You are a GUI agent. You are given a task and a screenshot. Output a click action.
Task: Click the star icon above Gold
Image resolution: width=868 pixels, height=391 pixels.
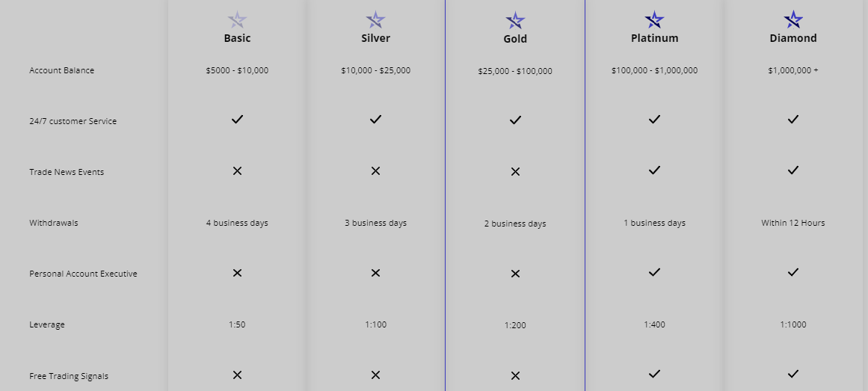coord(515,20)
